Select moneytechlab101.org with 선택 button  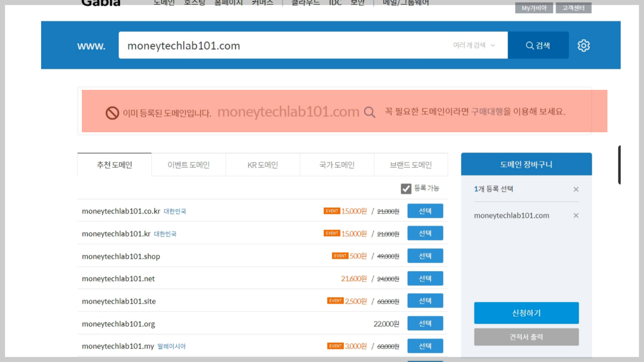(x=425, y=323)
